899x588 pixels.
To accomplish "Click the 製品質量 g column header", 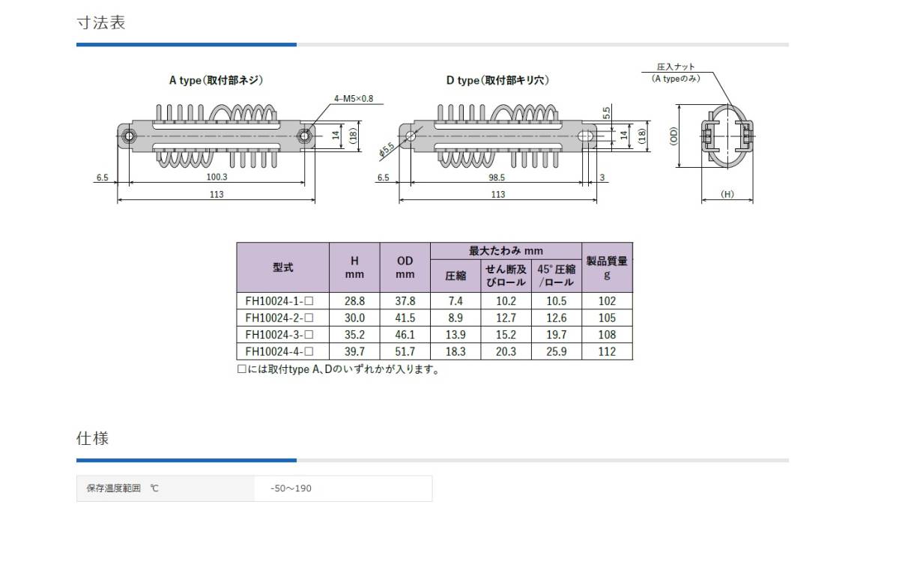I will [x=608, y=267].
